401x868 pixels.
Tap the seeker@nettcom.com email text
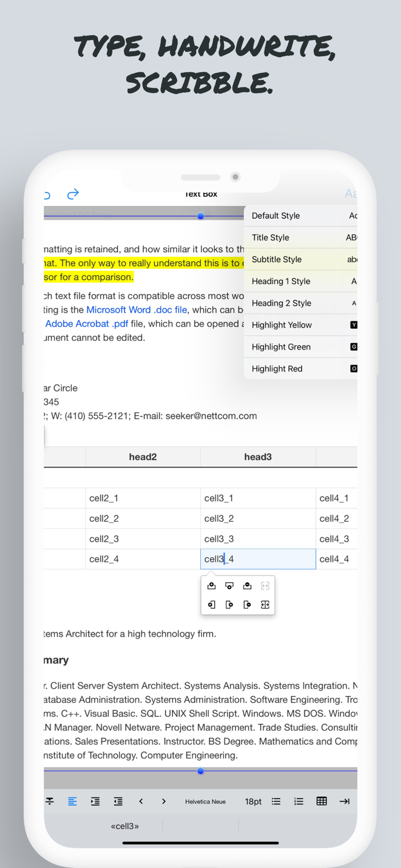pyautogui.click(x=211, y=415)
